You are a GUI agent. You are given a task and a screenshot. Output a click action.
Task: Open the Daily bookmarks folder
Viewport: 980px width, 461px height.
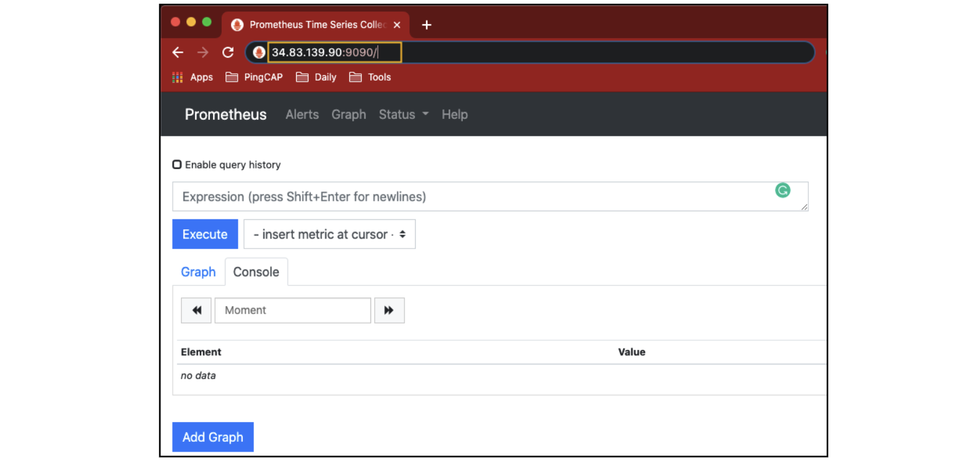(316, 77)
